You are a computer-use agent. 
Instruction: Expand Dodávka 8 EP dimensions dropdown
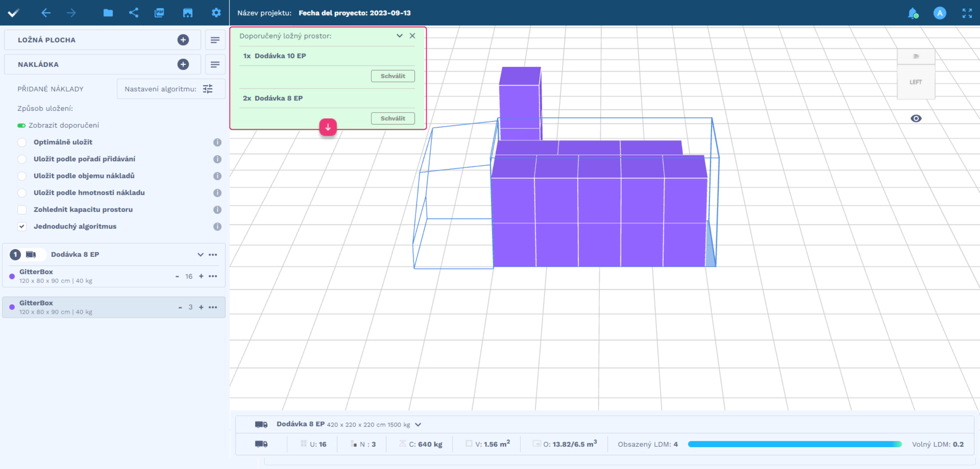pyautogui.click(x=418, y=425)
